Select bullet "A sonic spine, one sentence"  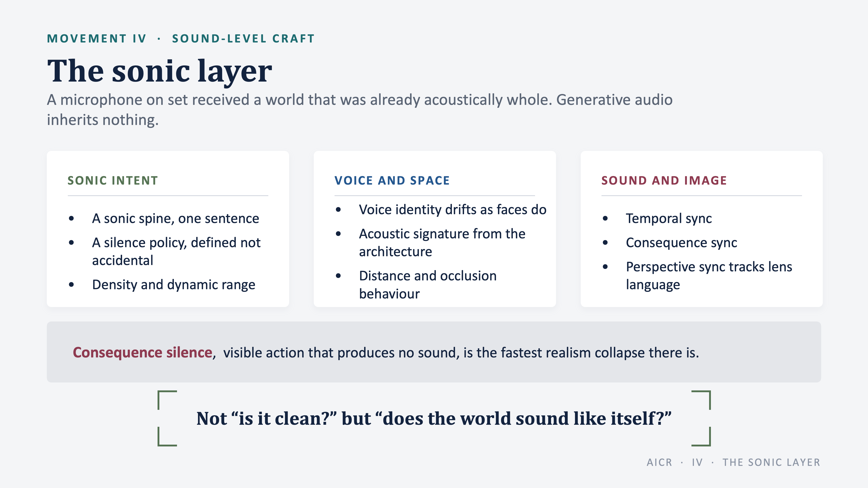[176, 218]
